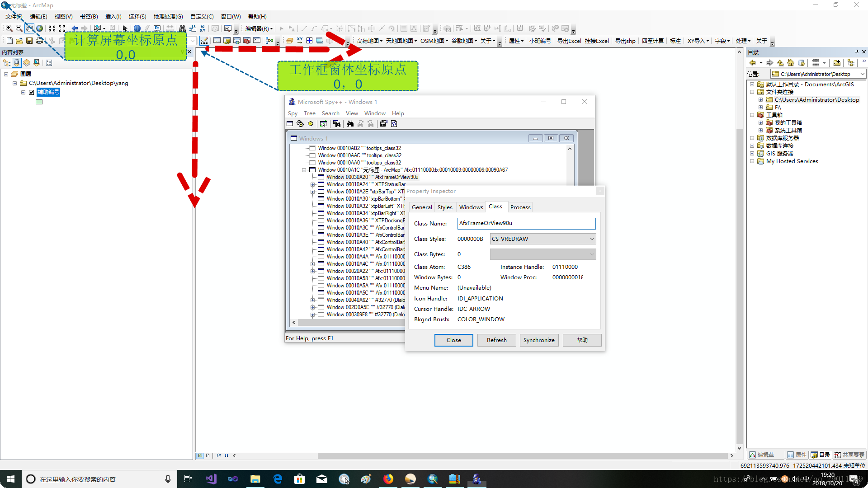
Task: Click 四至计算 toolbar button
Action: pyautogui.click(x=652, y=41)
